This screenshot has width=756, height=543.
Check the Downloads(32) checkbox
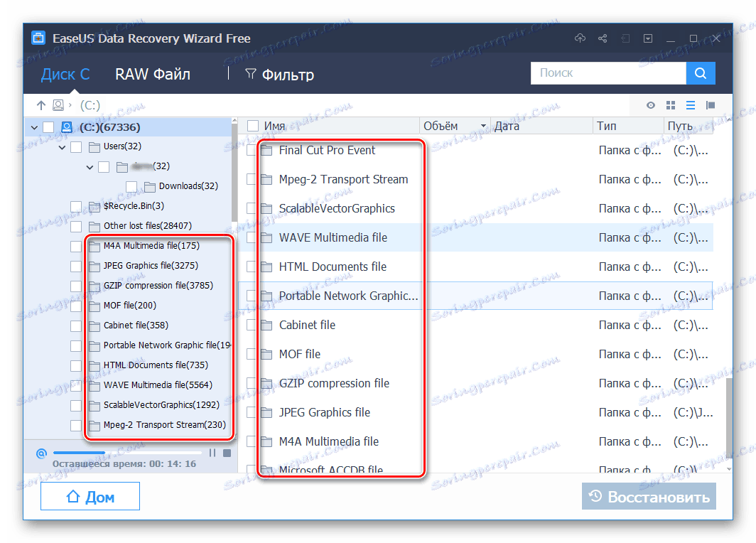pos(131,187)
